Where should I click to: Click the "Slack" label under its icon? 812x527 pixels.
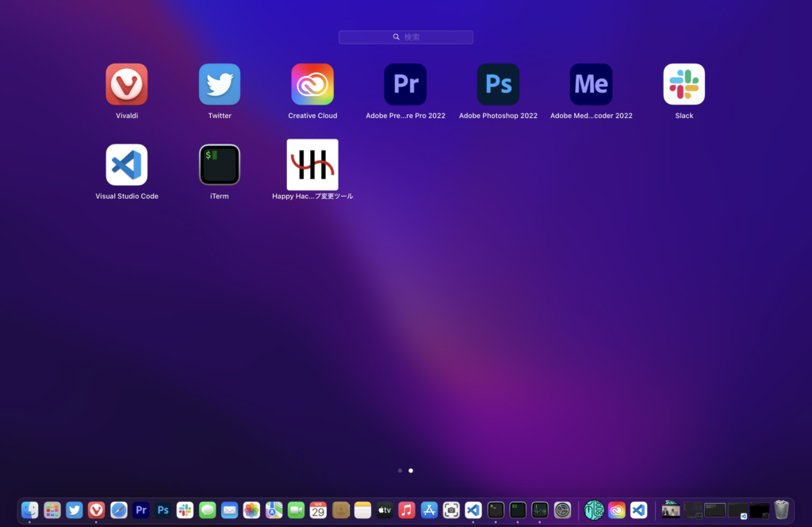[684, 116]
